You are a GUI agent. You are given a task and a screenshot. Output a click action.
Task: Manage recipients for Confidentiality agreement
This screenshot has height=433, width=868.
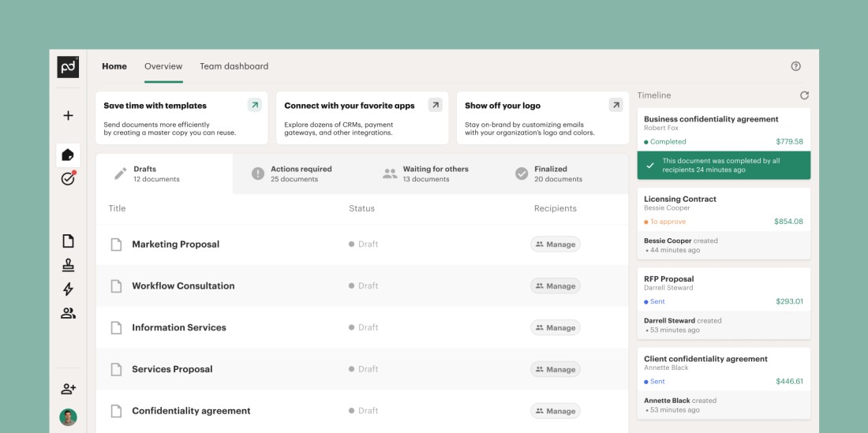click(556, 411)
